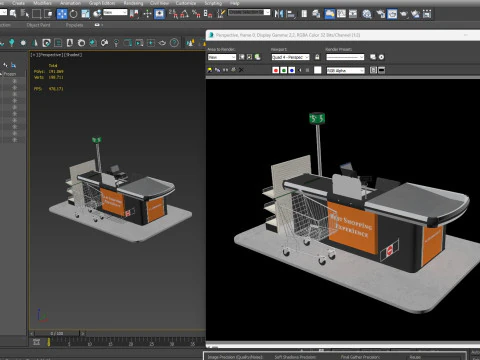Open the Render Setup icon
The width and height of the screenshot is (480, 360).
pos(380,14)
